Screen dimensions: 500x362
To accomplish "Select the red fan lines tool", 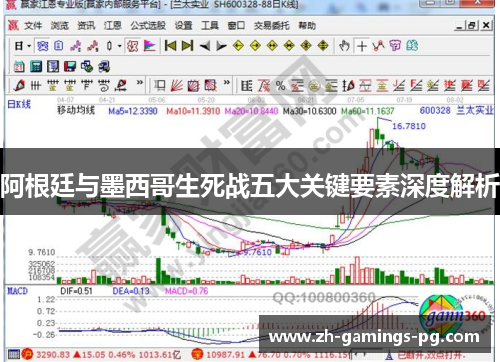I will point(177,86).
